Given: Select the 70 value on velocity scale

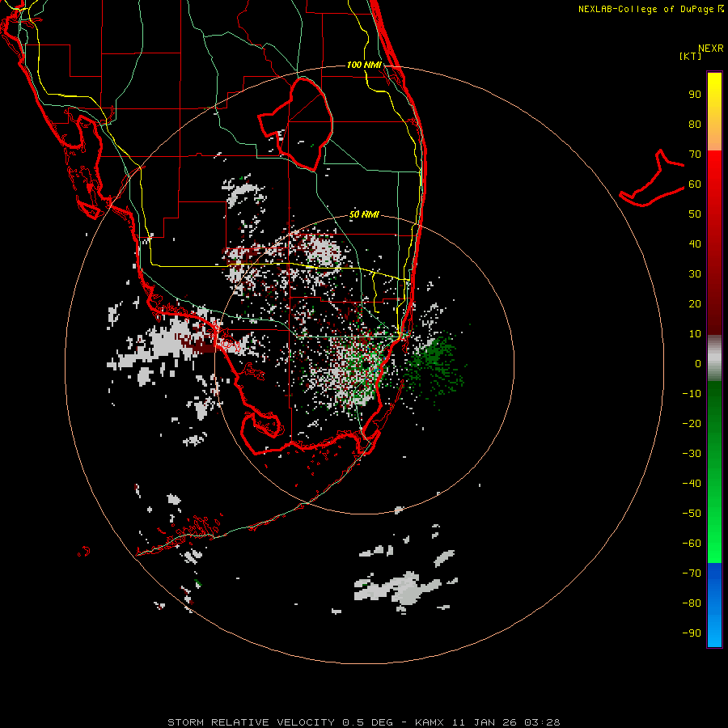Looking at the screenshot, I should [x=695, y=154].
